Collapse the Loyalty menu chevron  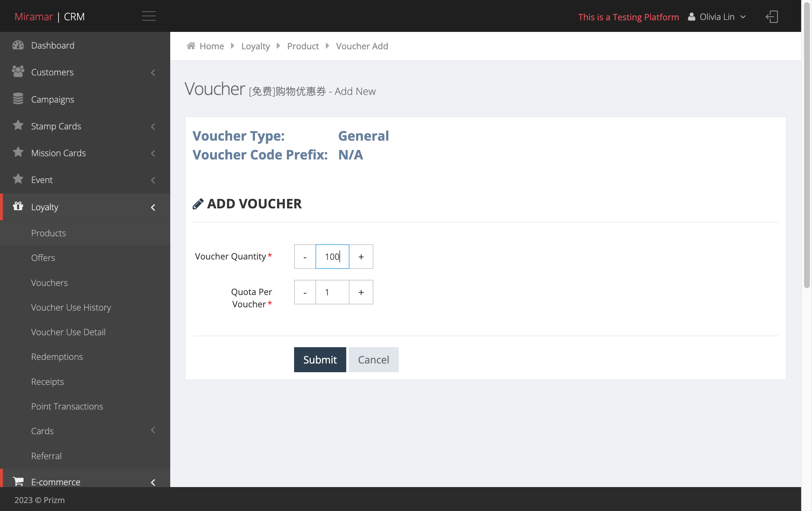(x=153, y=207)
